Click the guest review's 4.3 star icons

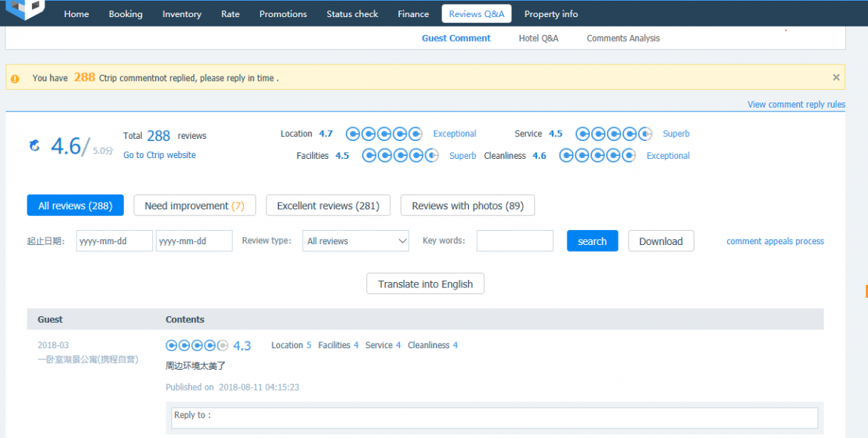(x=196, y=345)
